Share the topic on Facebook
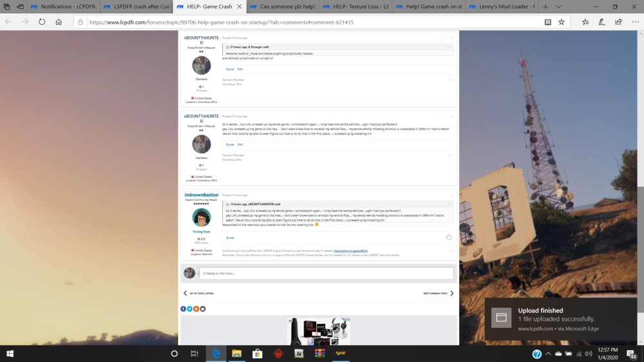This screenshot has height=362, width=644. [183, 309]
